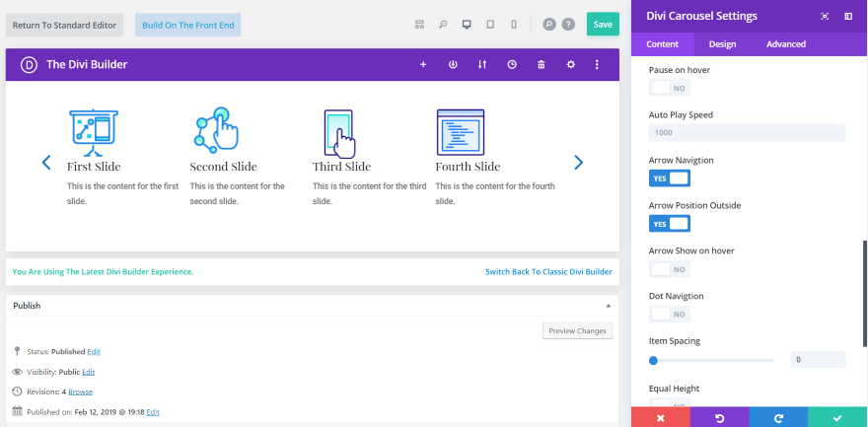The width and height of the screenshot is (868, 427).
Task: Click Preview Changes button
Action: [x=577, y=330]
